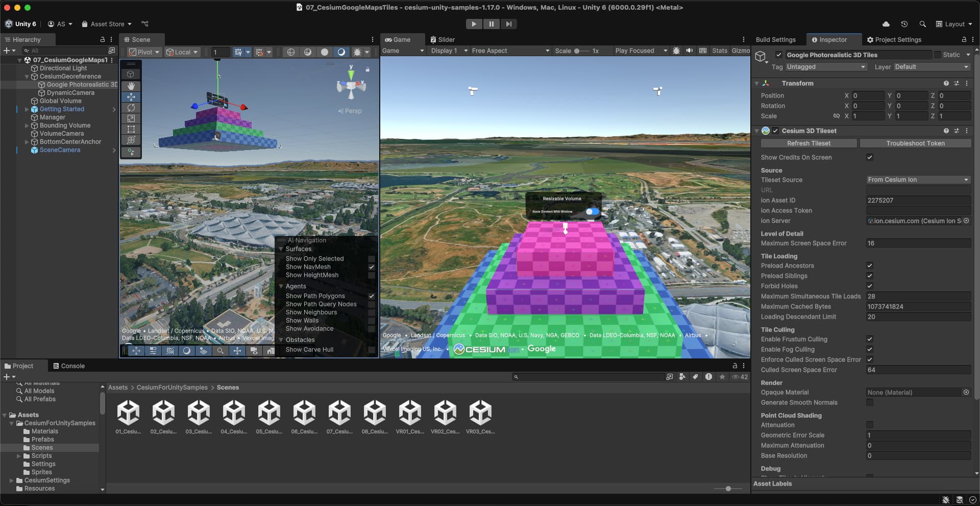Screen dimensions: 980x506
Task: Toggle Show Credits On Screen checkbox
Action: point(870,157)
